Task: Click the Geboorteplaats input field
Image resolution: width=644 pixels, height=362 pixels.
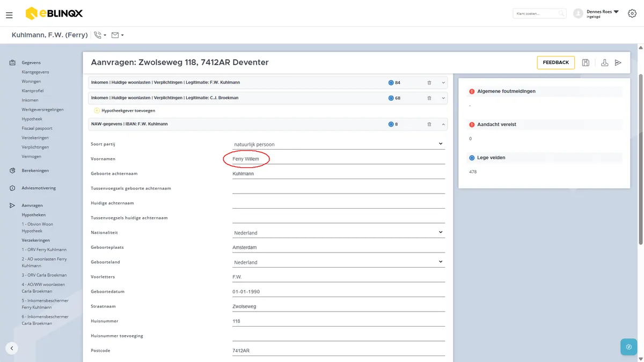Action: pyautogui.click(x=339, y=247)
